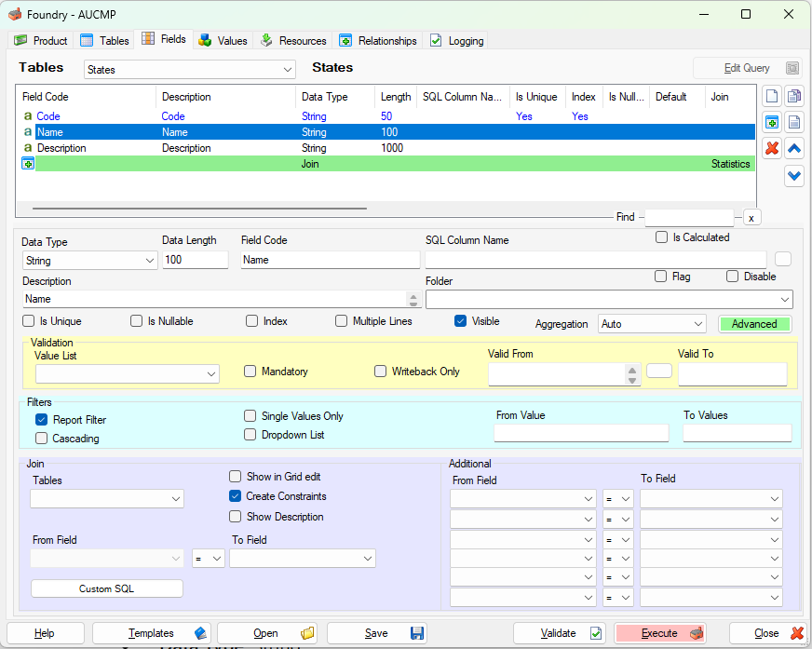Open the Join operator equals dropdown

(x=209, y=559)
